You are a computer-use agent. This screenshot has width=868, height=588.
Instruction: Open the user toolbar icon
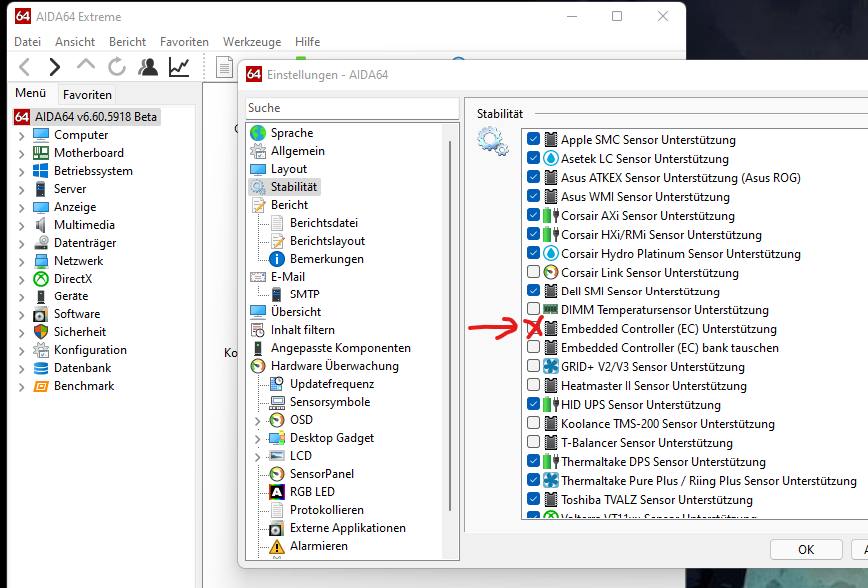(148, 67)
